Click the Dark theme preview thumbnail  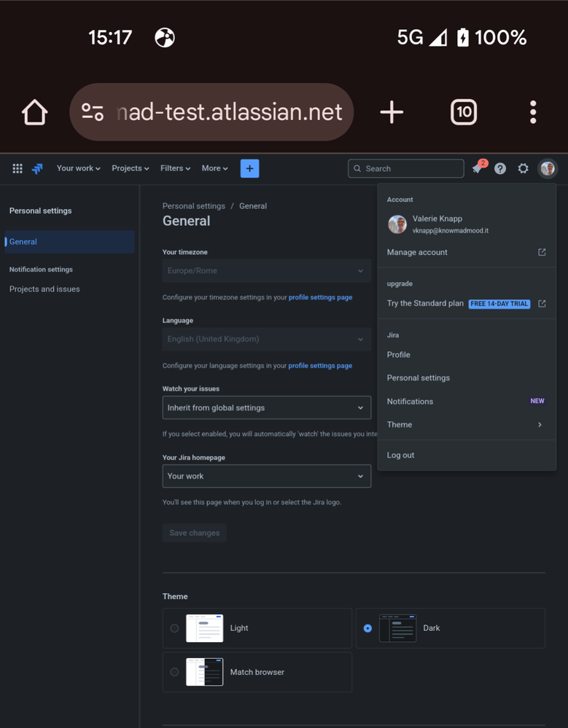tap(397, 628)
